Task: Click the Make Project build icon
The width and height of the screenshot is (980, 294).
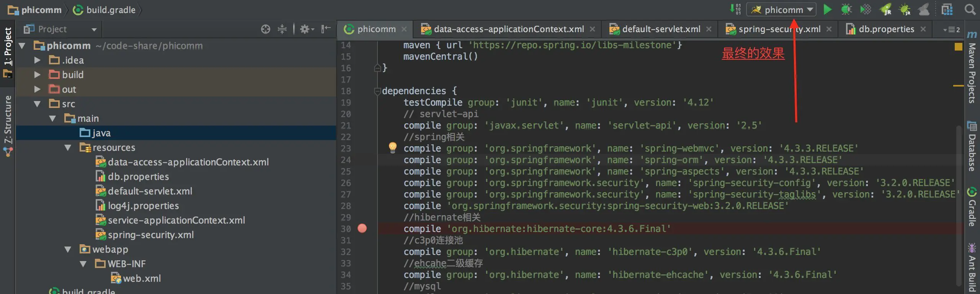Action: click(x=735, y=10)
